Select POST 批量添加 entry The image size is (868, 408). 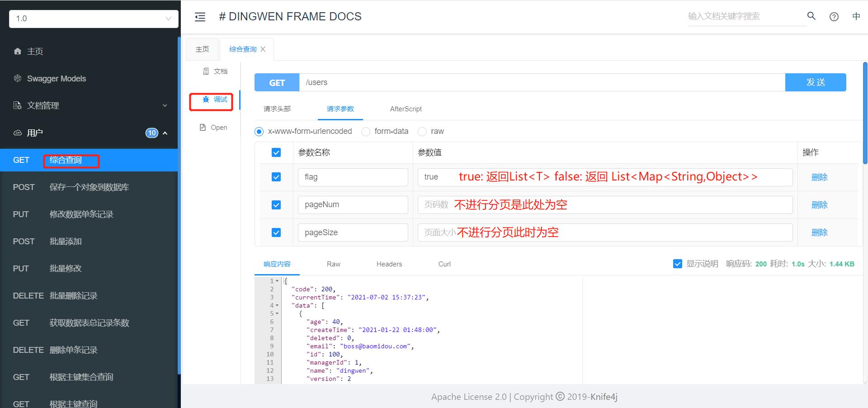click(x=89, y=242)
